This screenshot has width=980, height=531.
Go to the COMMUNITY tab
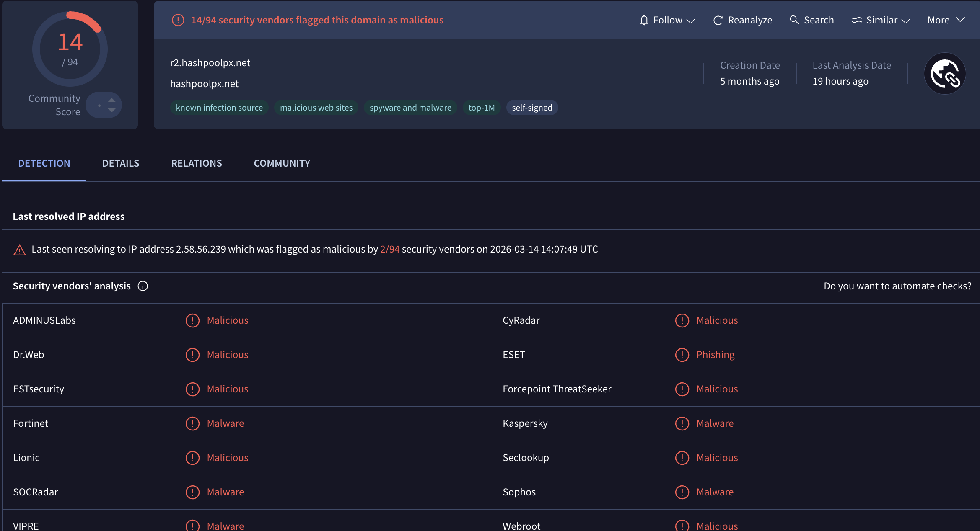coord(282,163)
